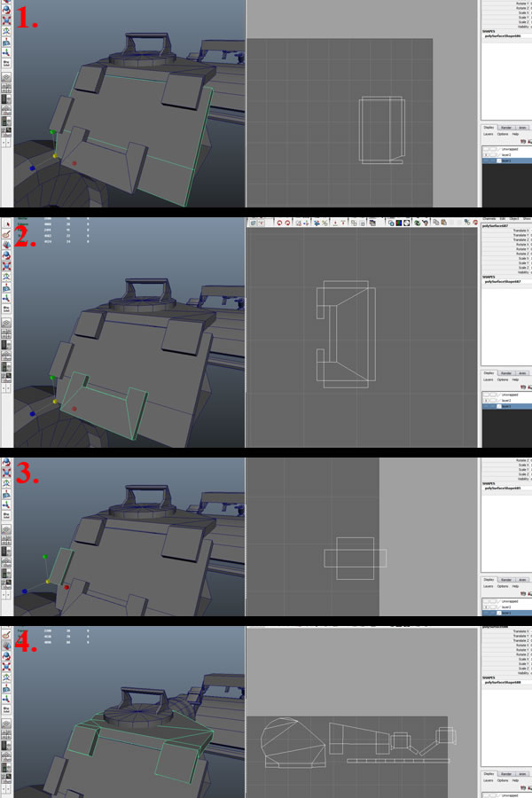Toggle display type box of Unwrapped in screenshot 1
The image size is (532, 798).
tap(493, 149)
